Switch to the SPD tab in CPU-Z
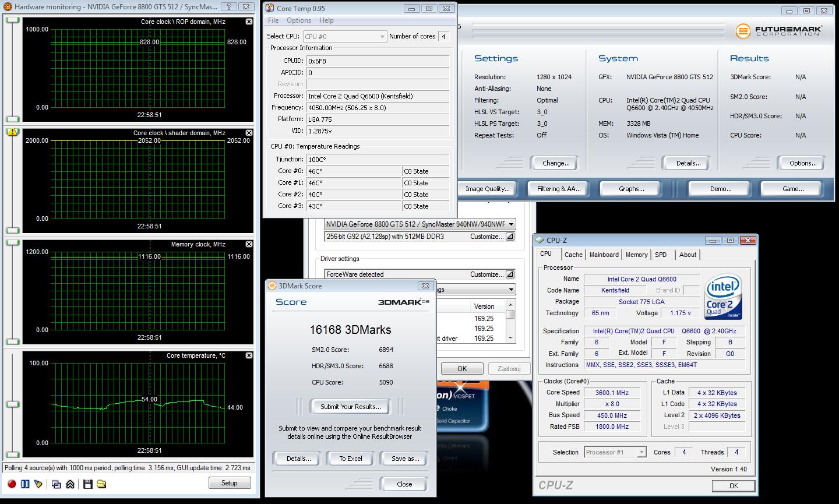The height and width of the screenshot is (504, 839). pos(661,255)
